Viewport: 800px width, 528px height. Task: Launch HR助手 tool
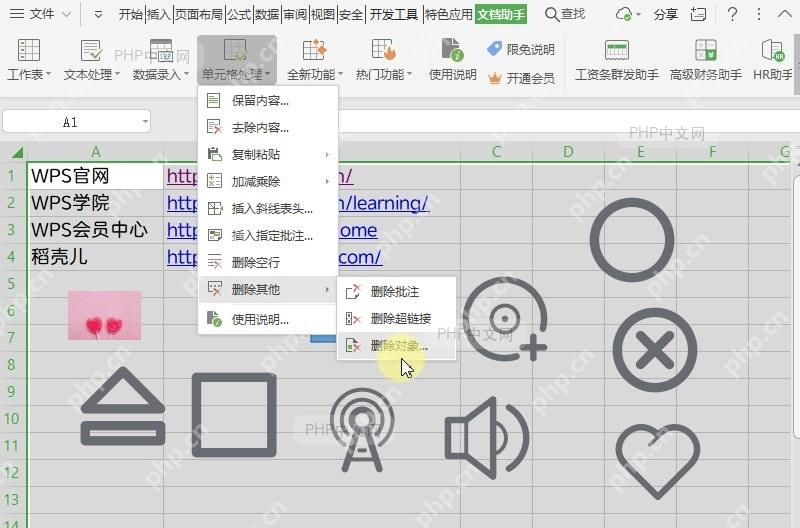click(772, 60)
